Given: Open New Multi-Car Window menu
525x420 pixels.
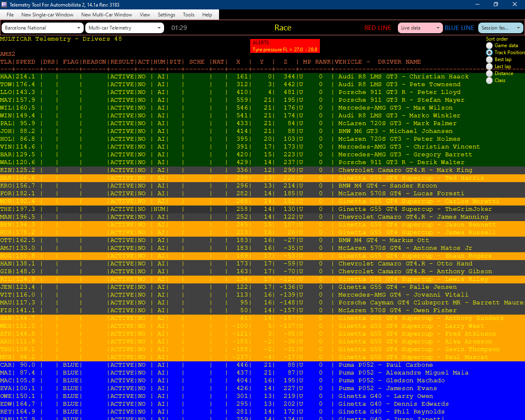Looking at the screenshot, I should pyautogui.click(x=107, y=15).
